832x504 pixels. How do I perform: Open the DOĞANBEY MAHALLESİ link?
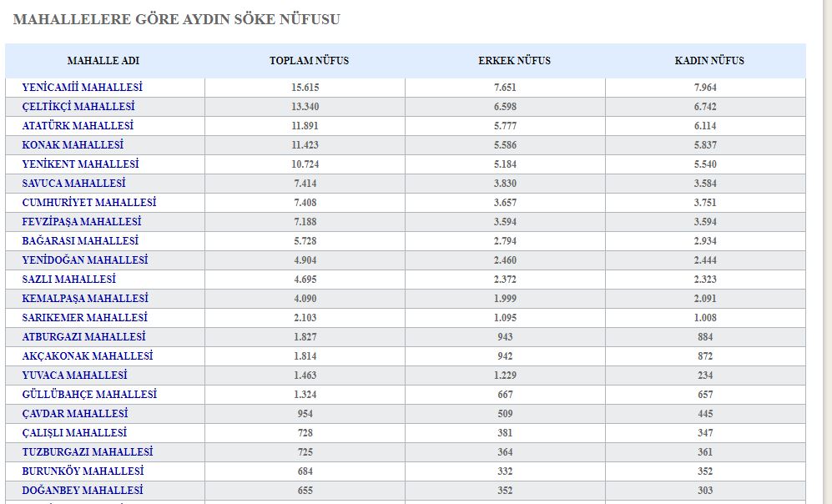(83, 490)
